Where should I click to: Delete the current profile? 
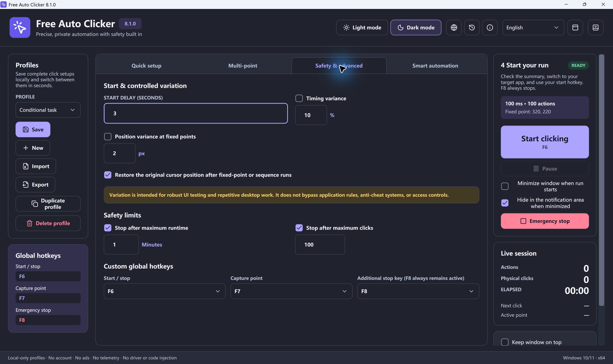[x=48, y=223]
